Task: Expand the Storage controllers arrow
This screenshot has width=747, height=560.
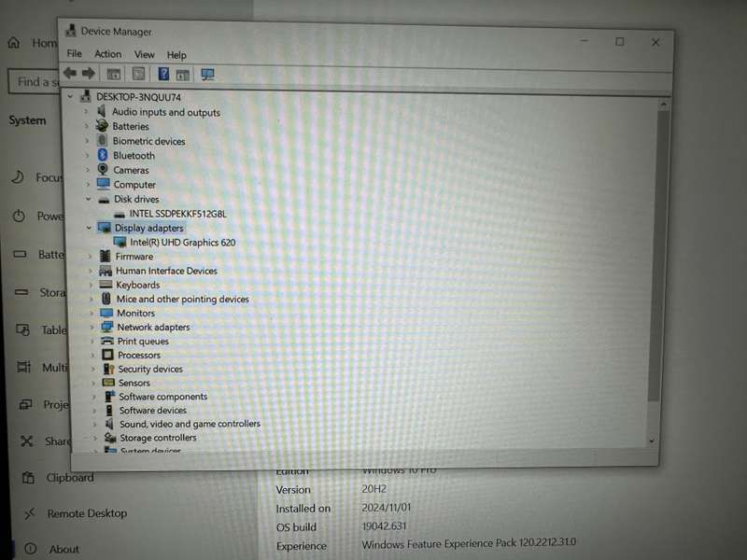Action: (x=95, y=438)
